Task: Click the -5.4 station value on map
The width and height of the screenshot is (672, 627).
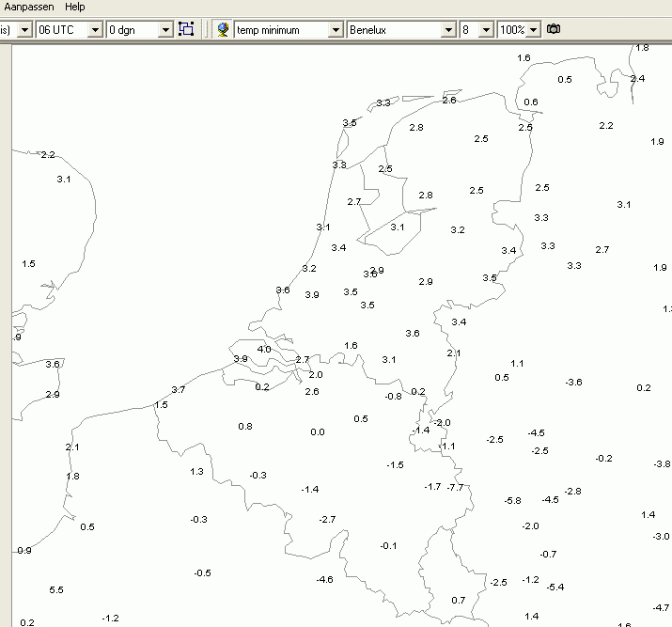Action: click(x=555, y=588)
